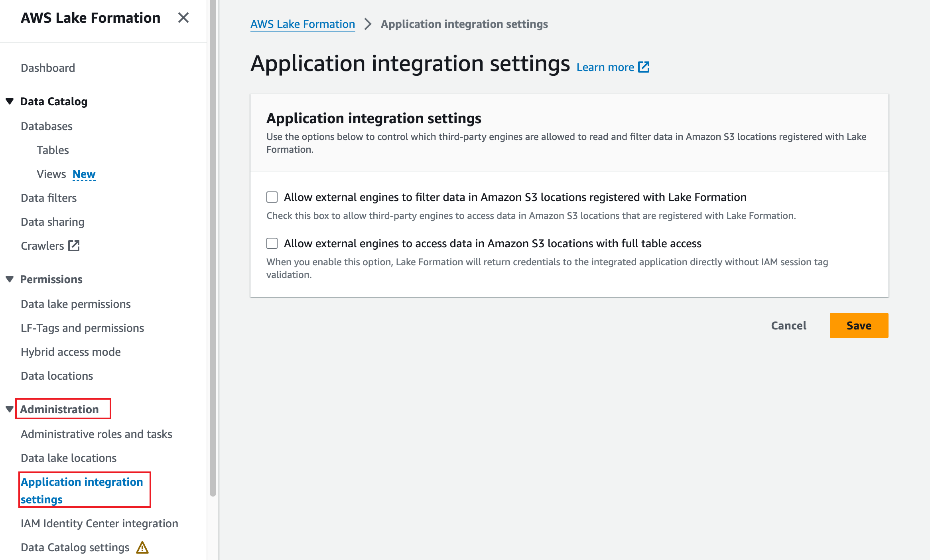Screen dimensions: 930x560
Task: Open Data Catalog settings
Action: [x=75, y=548]
